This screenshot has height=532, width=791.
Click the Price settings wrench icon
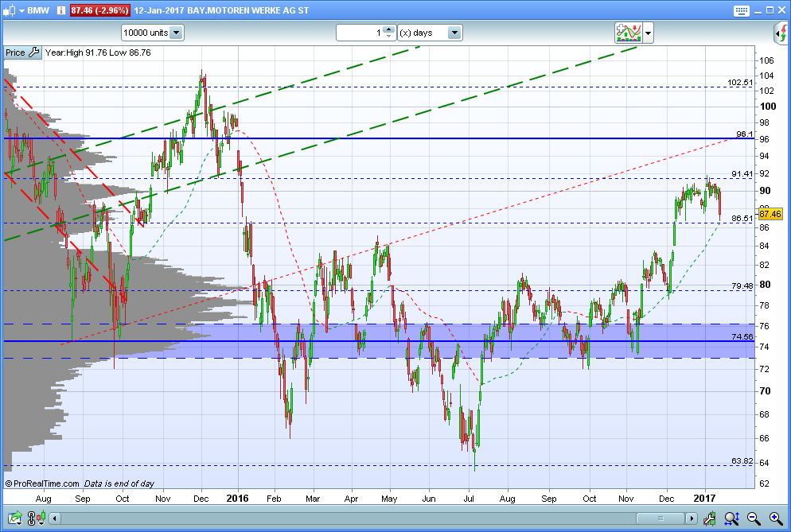point(33,52)
